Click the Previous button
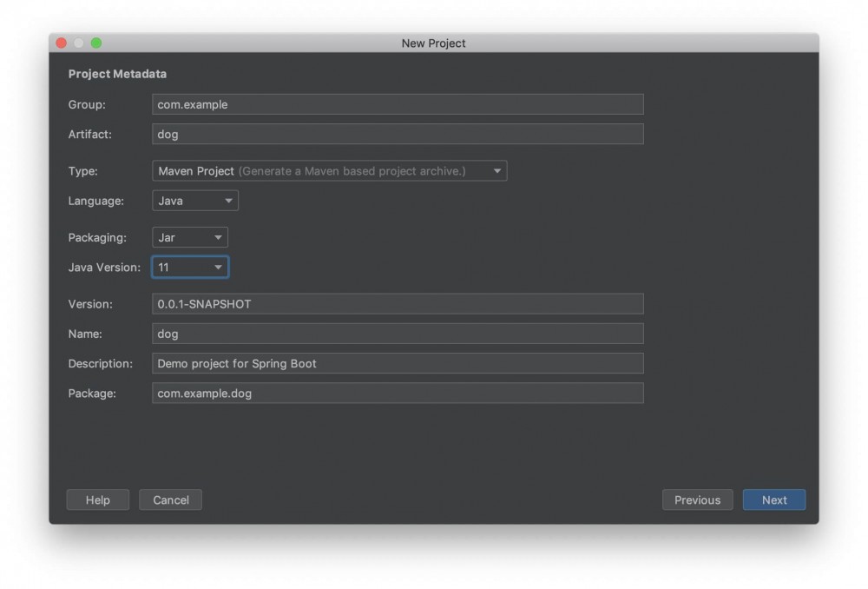This screenshot has width=868, height=589. (x=697, y=500)
